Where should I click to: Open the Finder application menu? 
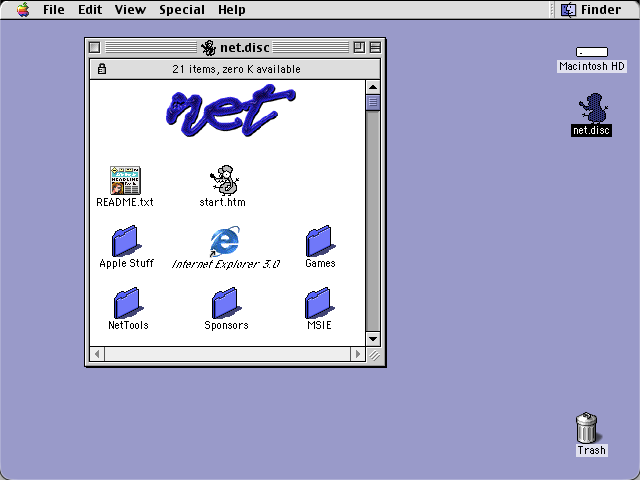(x=591, y=9)
